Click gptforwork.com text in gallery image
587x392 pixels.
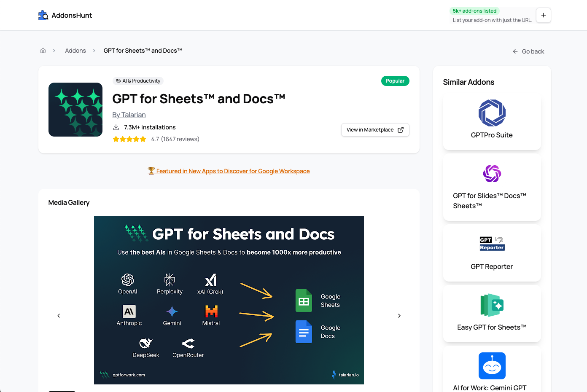coord(129,375)
